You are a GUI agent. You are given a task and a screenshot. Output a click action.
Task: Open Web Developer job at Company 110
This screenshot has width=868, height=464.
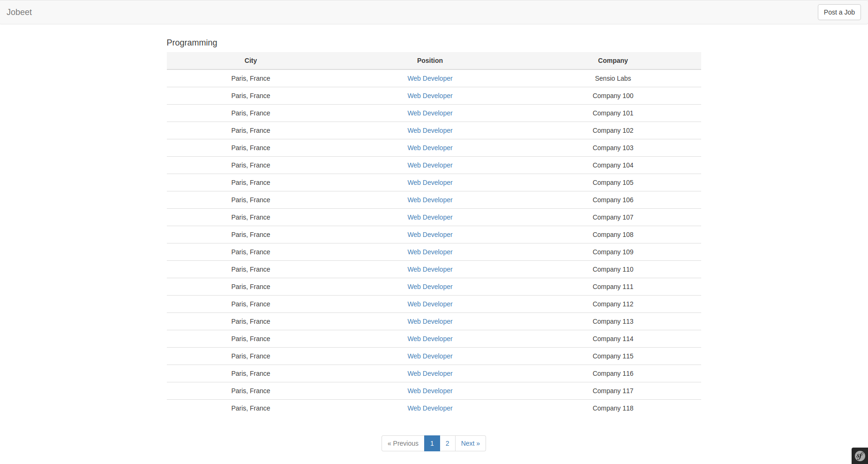coord(430,269)
